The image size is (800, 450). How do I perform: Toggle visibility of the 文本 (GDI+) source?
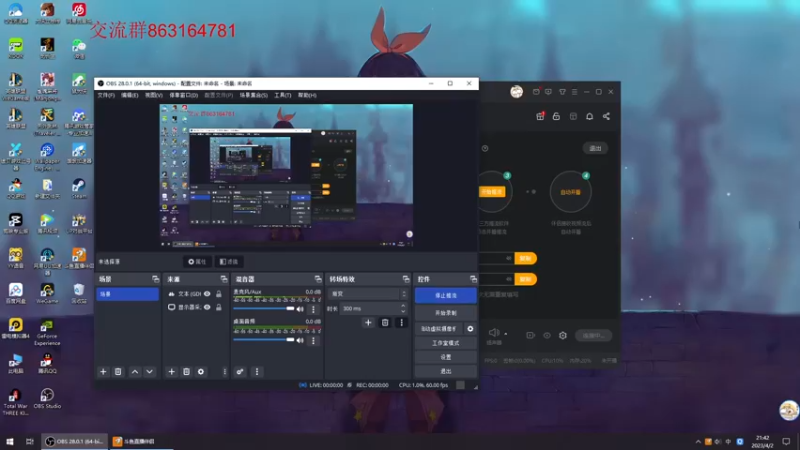click(207, 294)
